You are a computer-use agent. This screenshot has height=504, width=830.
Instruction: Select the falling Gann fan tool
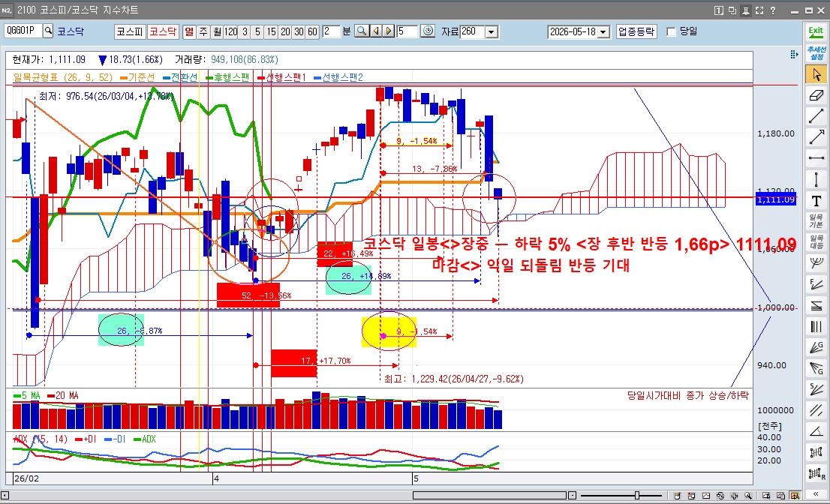pos(816,368)
